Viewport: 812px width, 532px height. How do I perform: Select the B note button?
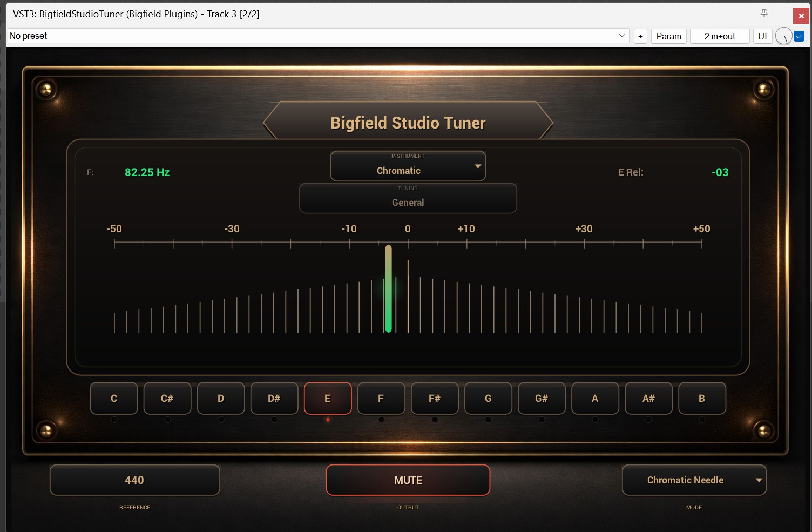pyautogui.click(x=702, y=399)
